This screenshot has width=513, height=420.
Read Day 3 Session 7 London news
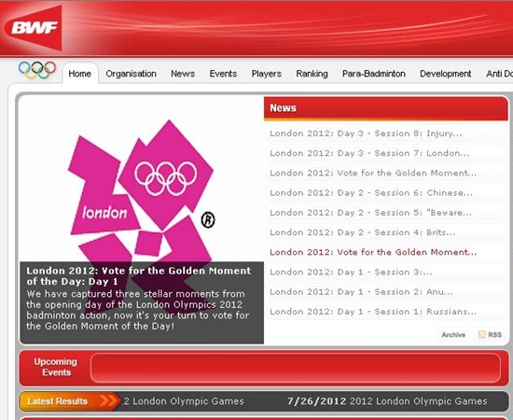[369, 153]
